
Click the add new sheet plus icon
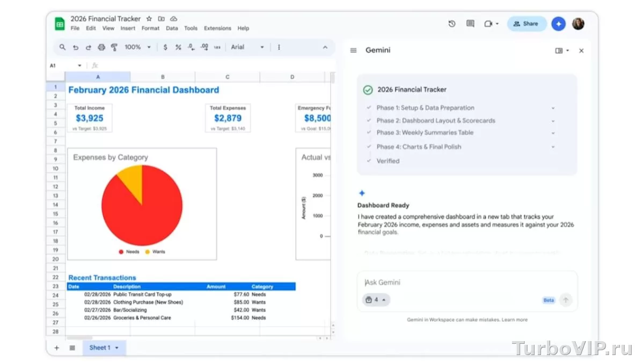coord(56,348)
